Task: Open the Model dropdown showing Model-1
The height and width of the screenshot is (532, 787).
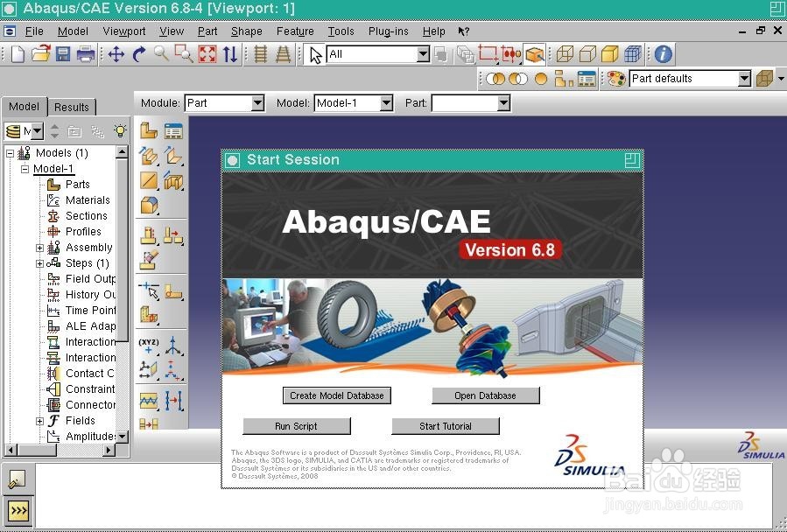Action: (x=354, y=103)
